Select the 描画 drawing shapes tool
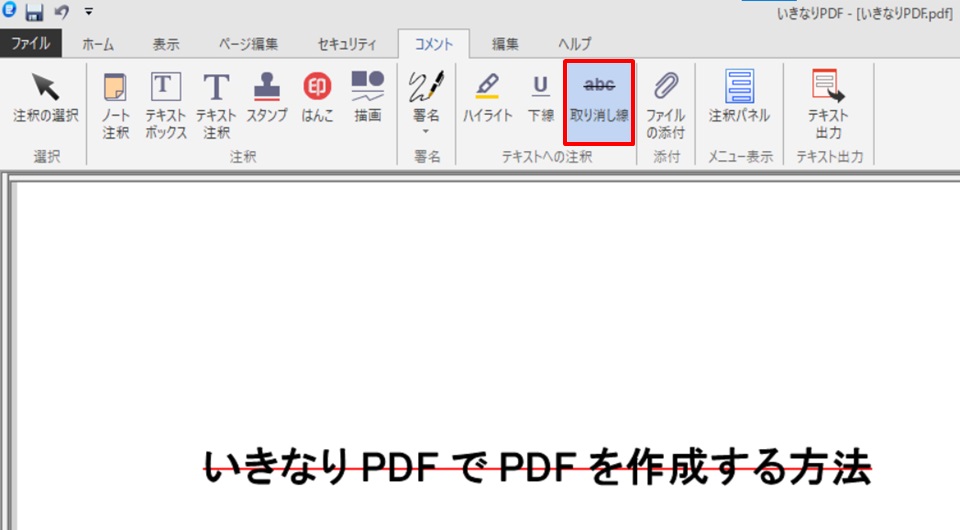The height and width of the screenshot is (530, 960). pos(367,98)
